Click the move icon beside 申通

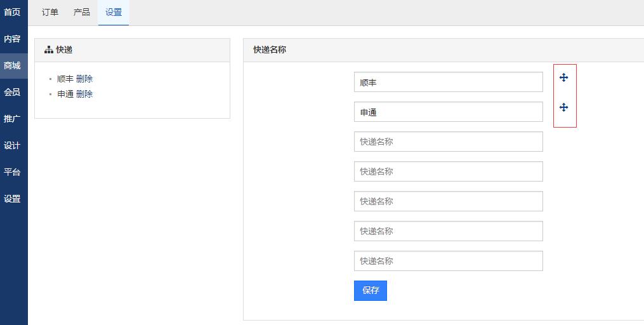563,107
